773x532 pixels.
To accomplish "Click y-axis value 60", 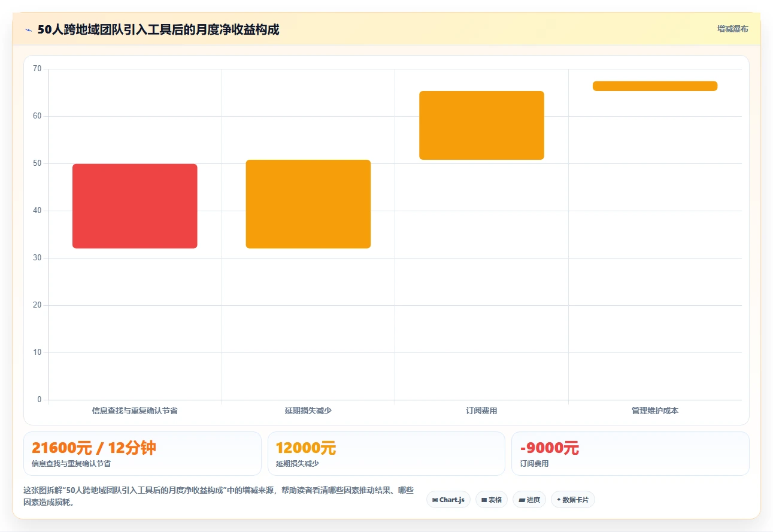I will [x=37, y=116].
